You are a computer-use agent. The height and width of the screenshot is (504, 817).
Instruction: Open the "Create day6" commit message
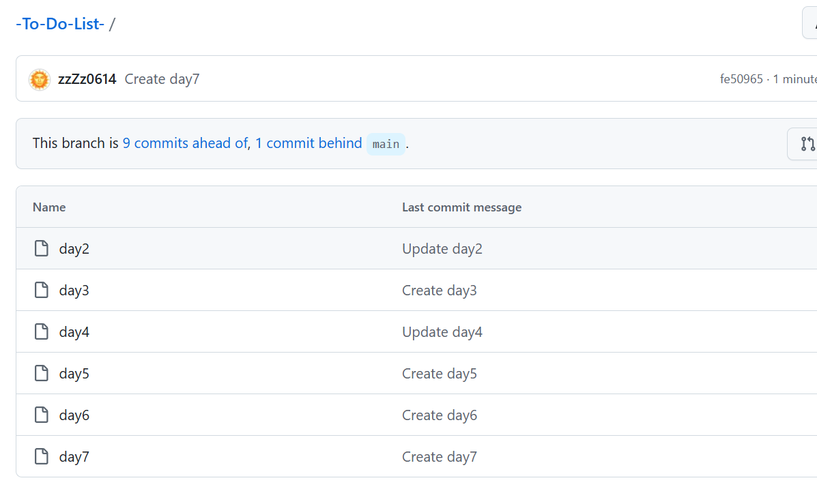click(440, 415)
